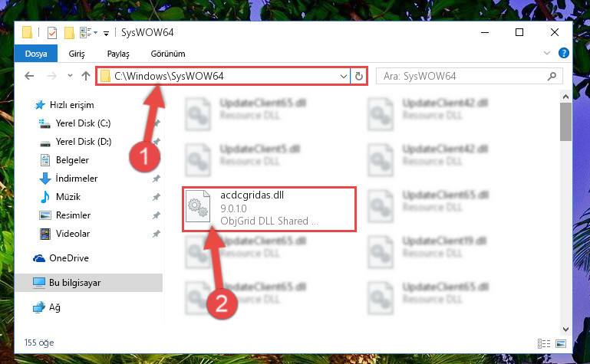590x364 pixels.
Task: Open the Paylaş ribbon tab
Action: click(118, 54)
